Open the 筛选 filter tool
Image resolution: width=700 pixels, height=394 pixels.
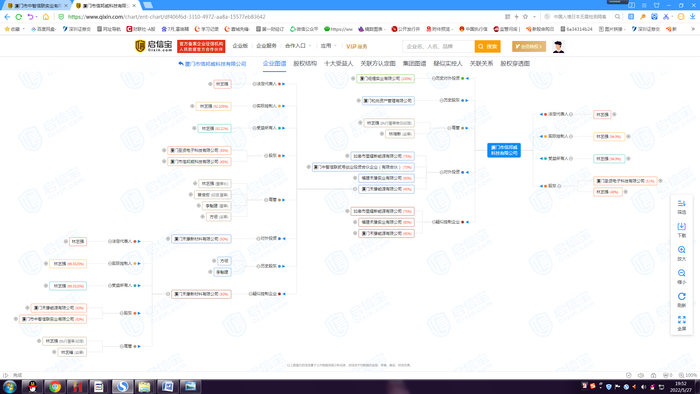click(x=681, y=207)
